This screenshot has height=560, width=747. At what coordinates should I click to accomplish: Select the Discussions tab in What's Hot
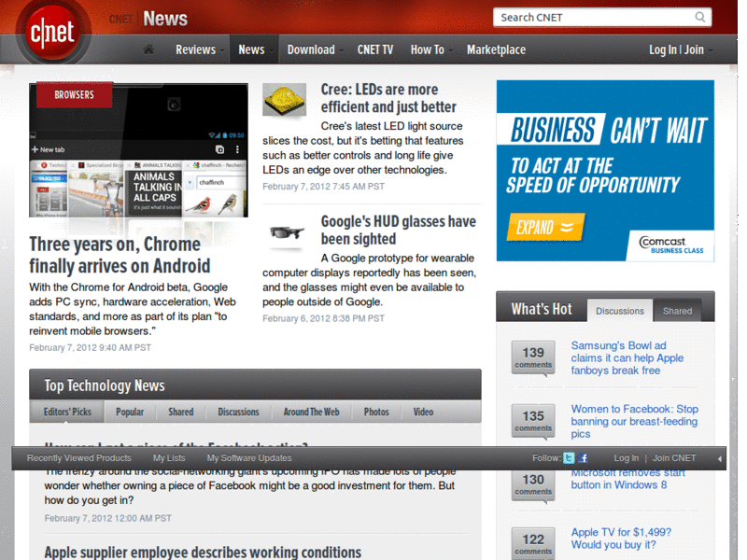click(619, 311)
